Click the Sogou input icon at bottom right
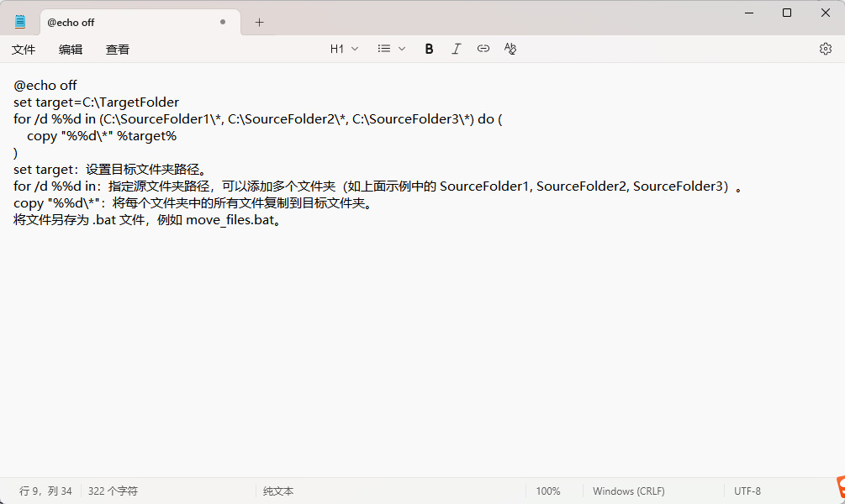845x504 pixels. (840, 487)
